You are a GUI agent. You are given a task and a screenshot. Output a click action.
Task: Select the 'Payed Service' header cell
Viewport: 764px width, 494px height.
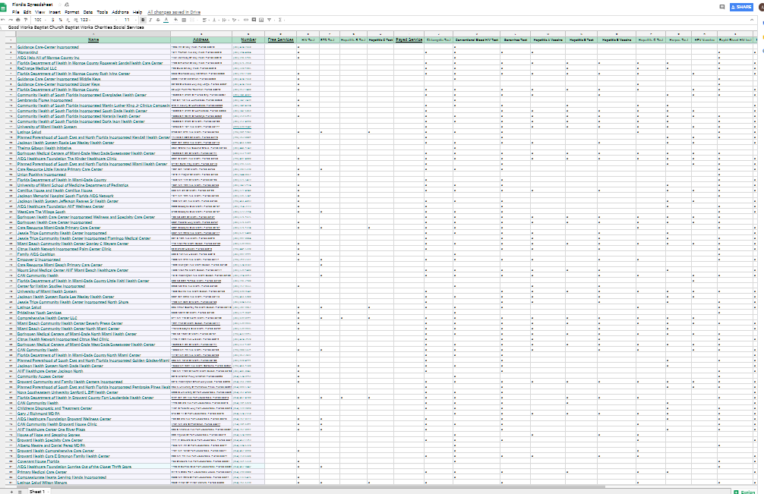(409, 40)
